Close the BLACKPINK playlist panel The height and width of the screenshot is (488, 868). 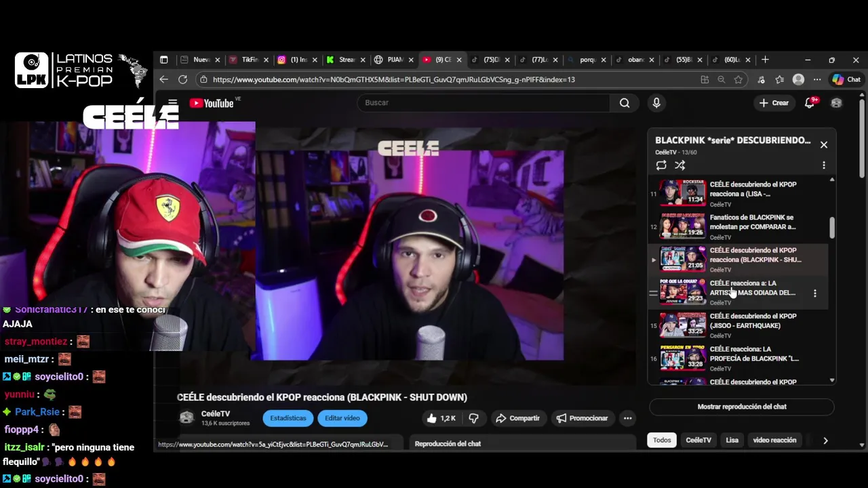point(824,144)
